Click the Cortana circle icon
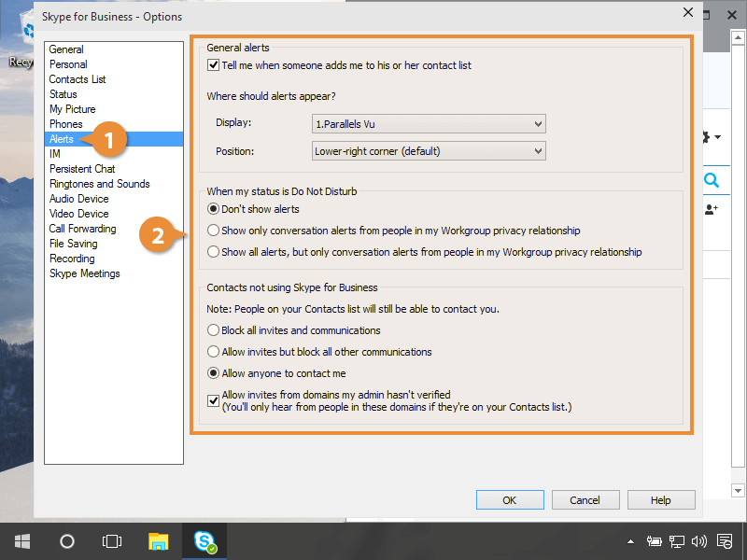The width and height of the screenshot is (747, 560). click(x=67, y=540)
